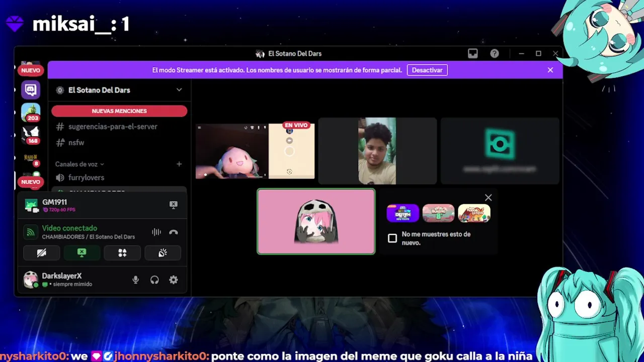Click the 'DarkslayerX' username
644x362 pixels.
62,276
